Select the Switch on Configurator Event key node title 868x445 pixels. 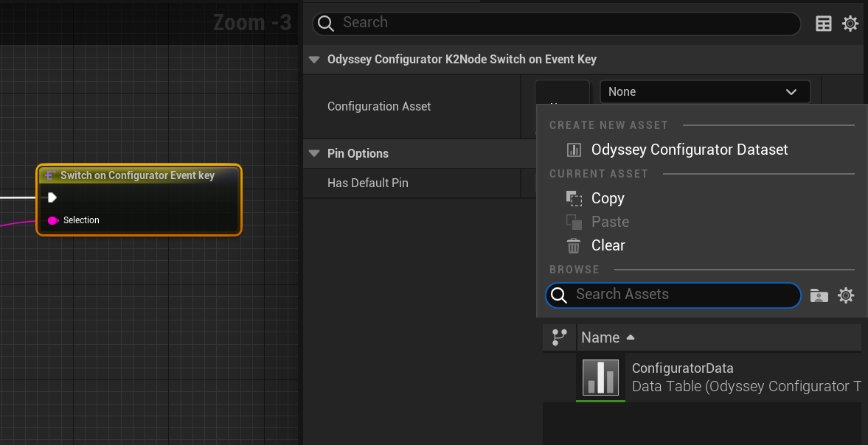[x=137, y=175]
